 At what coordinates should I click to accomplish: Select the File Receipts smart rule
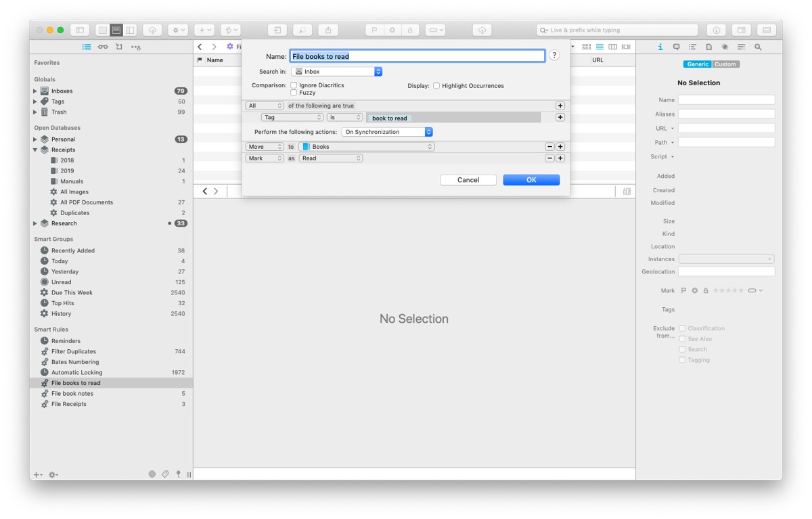(x=111, y=404)
